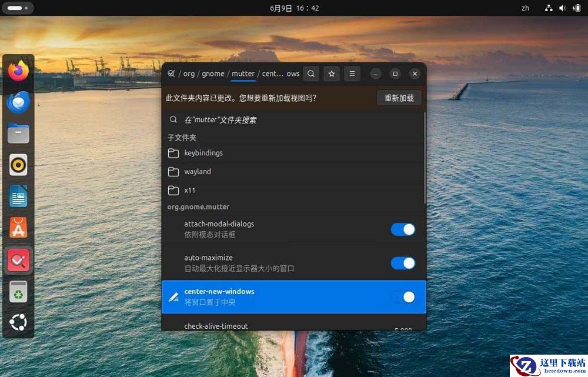Image resolution: width=588 pixels, height=377 pixels.
Task: Select the mutter path segment
Action: click(x=243, y=74)
